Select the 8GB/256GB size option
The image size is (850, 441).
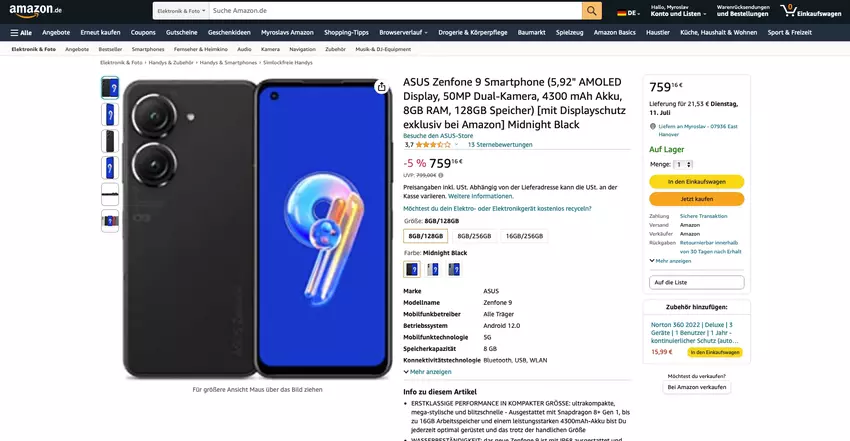[474, 236]
